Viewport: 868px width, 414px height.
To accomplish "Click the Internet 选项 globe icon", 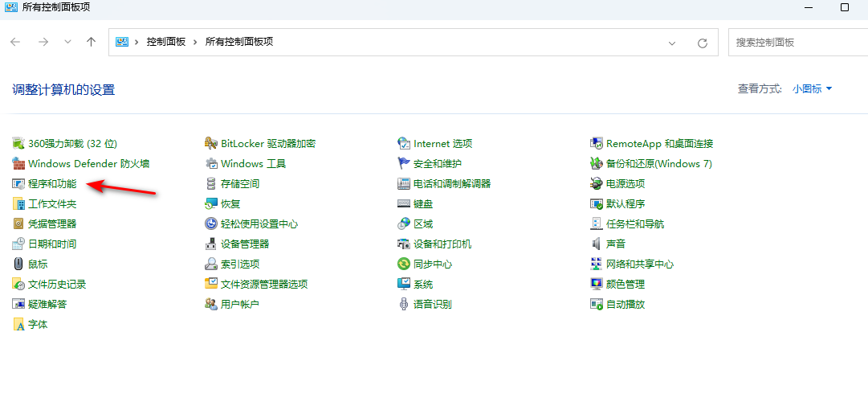I will (x=404, y=144).
